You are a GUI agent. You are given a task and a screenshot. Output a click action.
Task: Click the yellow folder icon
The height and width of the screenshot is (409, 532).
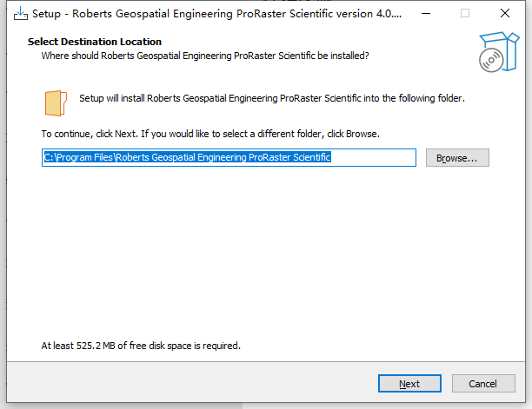[x=55, y=102]
